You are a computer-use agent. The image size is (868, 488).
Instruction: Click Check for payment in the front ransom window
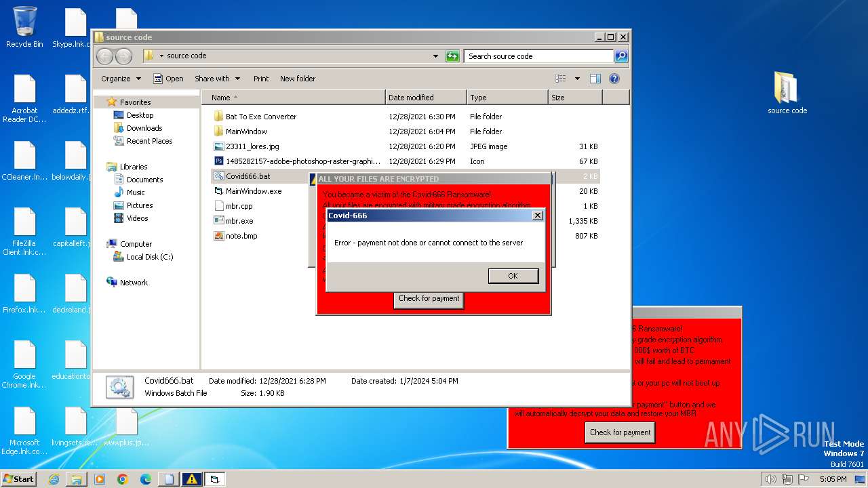429,298
